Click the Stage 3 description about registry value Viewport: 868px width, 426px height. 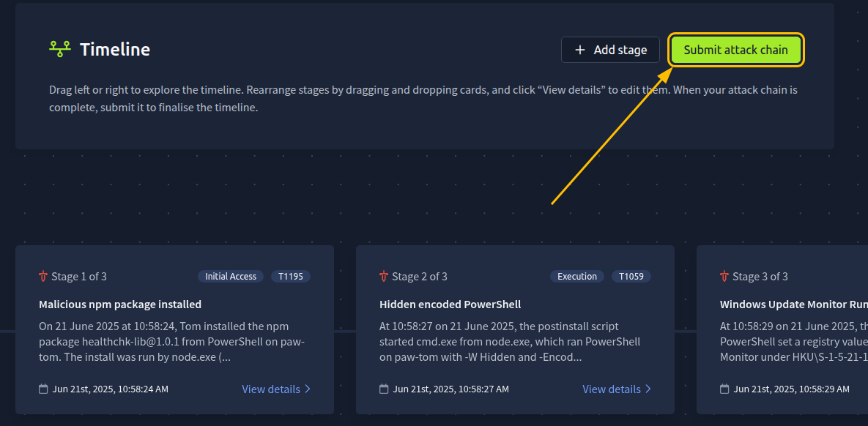[x=794, y=342]
